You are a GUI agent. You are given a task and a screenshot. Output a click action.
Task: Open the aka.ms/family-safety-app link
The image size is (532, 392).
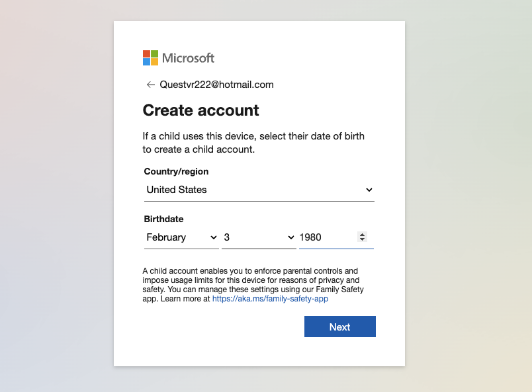[x=270, y=299]
